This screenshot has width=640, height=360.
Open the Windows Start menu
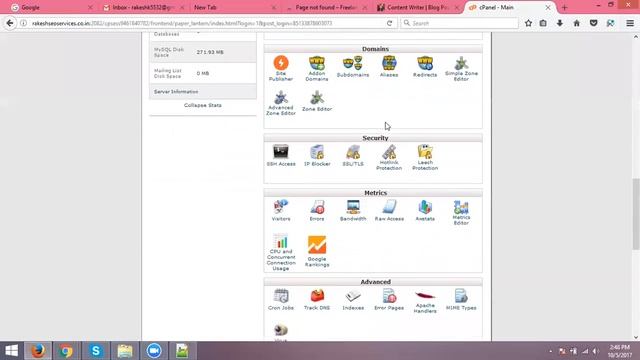[x=11, y=351]
